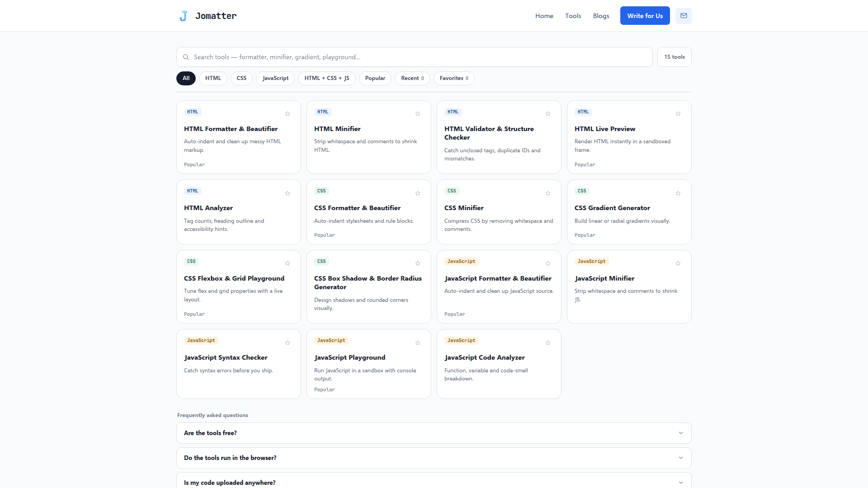868x488 pixels.
Task: Click the Jomatter brand name
Action: tap(216, 16)
